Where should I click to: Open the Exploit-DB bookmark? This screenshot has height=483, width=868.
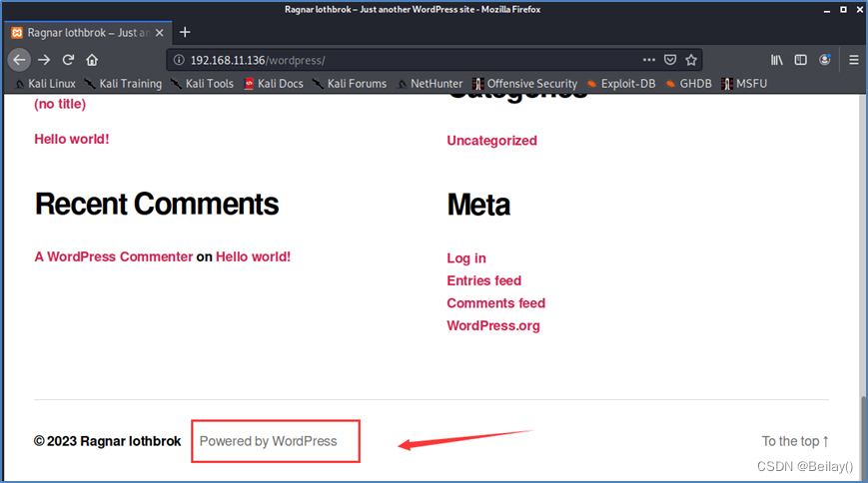(x=621, y=84)
